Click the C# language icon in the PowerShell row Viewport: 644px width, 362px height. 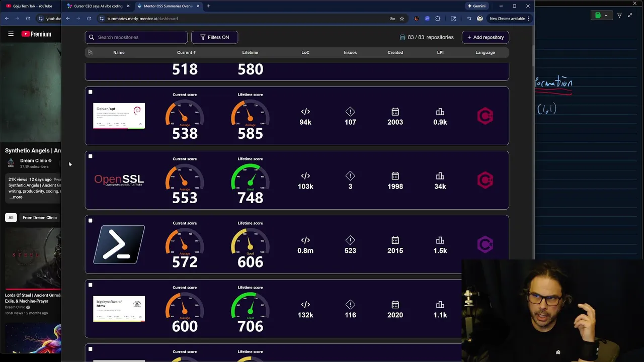[485, 244]
